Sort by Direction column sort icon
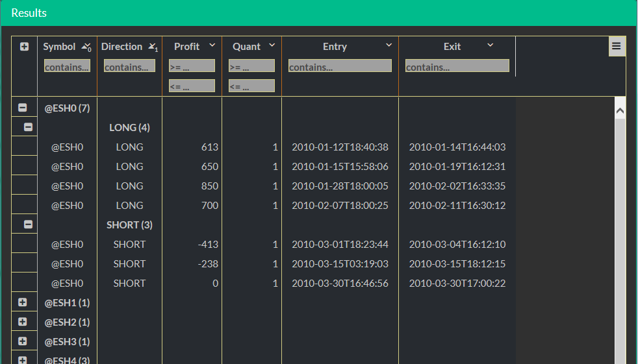Viewport: 638px width, 364px height. (153, 47)
